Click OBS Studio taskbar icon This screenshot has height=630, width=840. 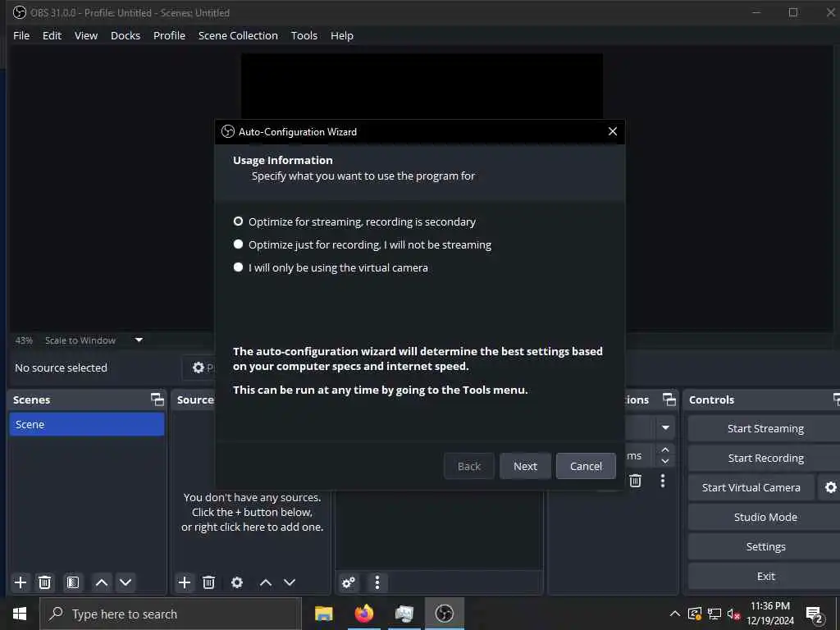tap(444, 614)
